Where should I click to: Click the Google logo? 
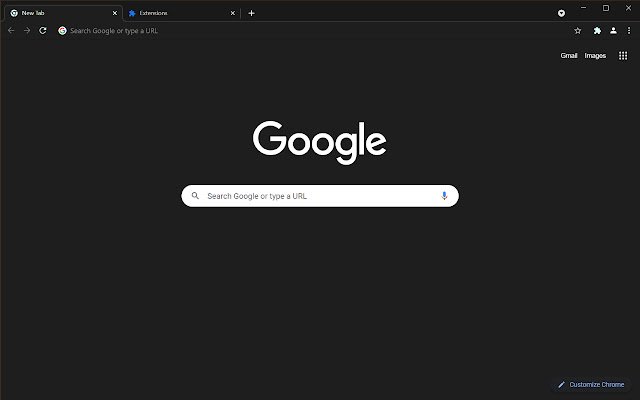tap(320, 142)
